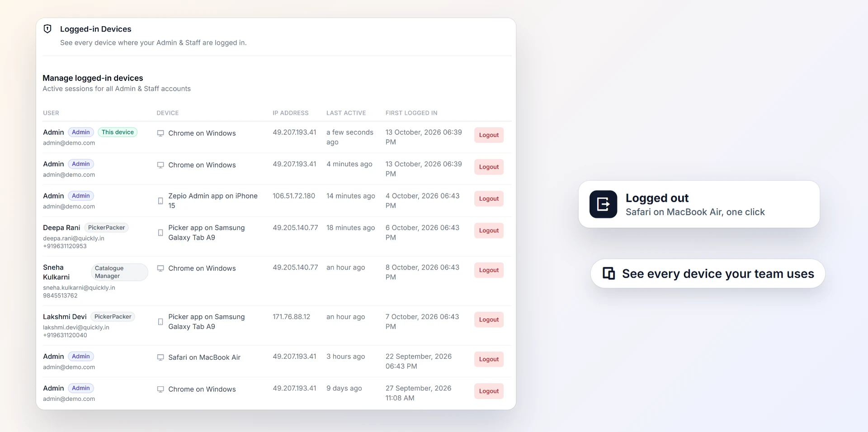Click the FIRST LOGGED IN column header
Screen dimensions: 868x432
[x=411, y=113]
